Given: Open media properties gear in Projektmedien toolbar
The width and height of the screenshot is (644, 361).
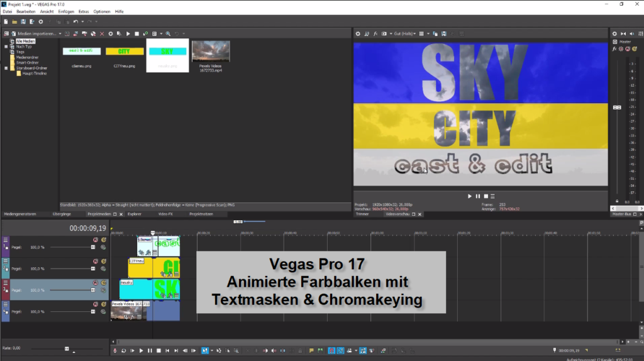Looking at the screenshot, I should (x=111, y=34).
